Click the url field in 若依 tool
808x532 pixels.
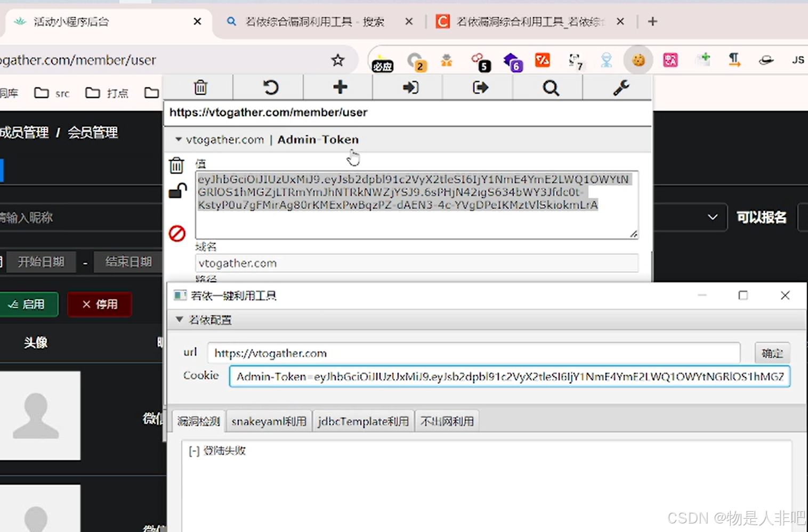[474, 353]
